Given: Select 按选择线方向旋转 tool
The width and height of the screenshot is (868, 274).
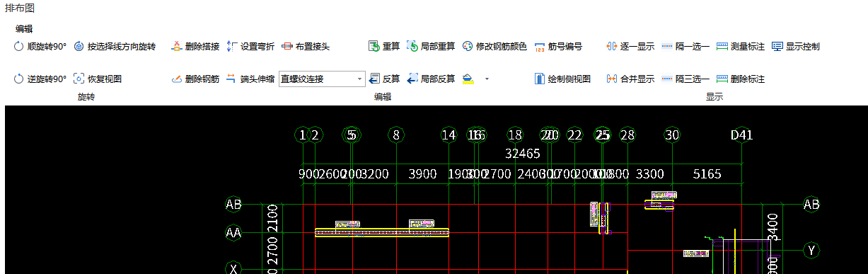Looking at the screenshot, I should [x=114, y=47].
